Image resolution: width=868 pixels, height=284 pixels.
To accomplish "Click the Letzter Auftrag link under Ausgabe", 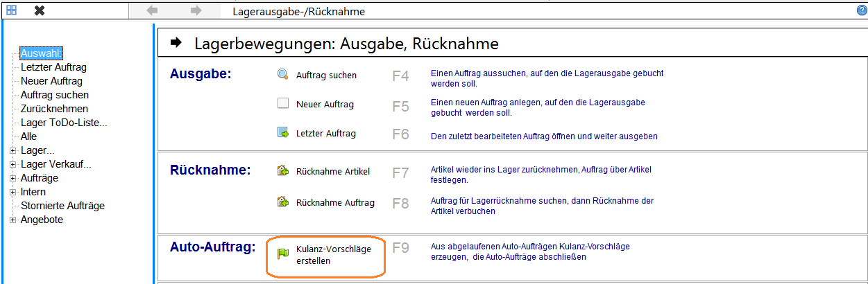I will [325, 133].
